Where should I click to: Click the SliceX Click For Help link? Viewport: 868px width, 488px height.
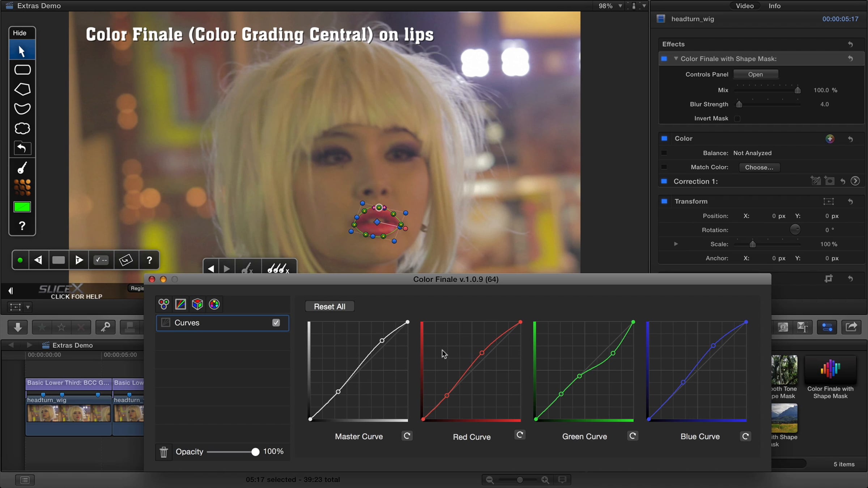point(76,296)
